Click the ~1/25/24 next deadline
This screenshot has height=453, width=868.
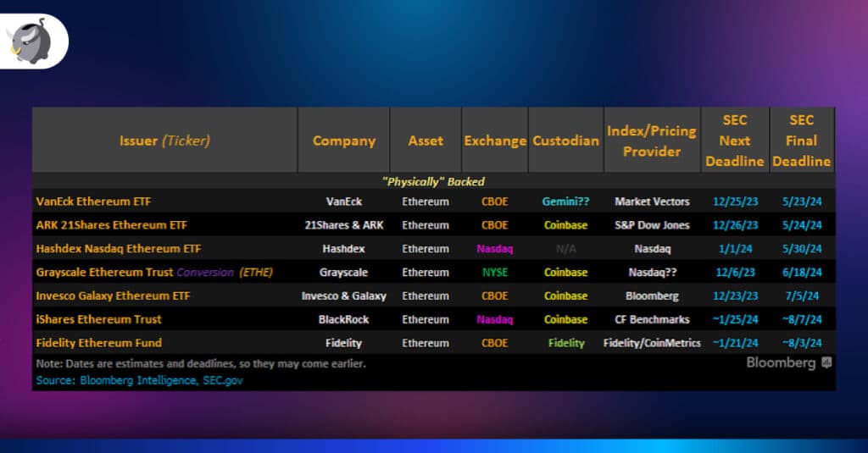[735, 319]
